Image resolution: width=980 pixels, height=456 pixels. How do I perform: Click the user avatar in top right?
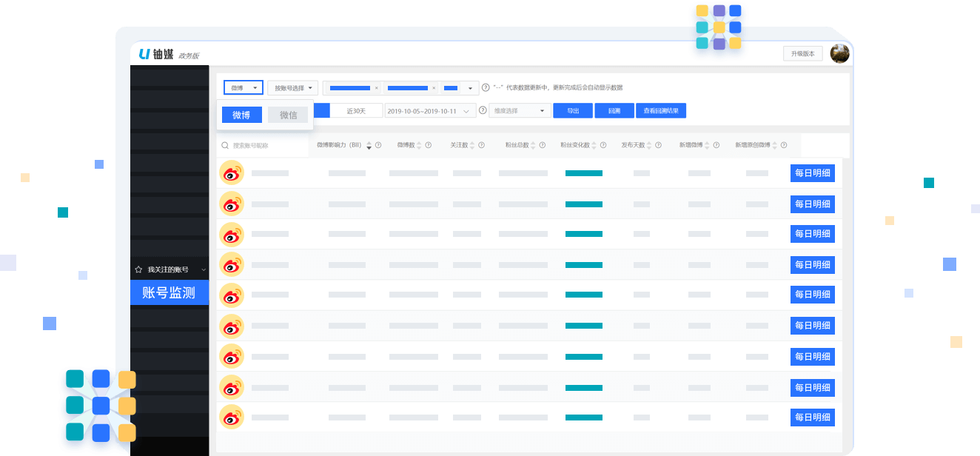(839, 53)
